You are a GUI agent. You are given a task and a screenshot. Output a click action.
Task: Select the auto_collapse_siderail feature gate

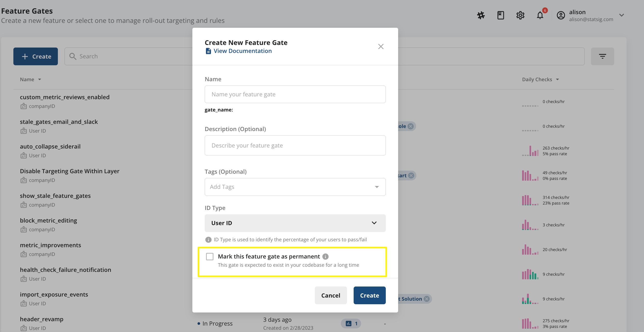click(x=50, y=146)
